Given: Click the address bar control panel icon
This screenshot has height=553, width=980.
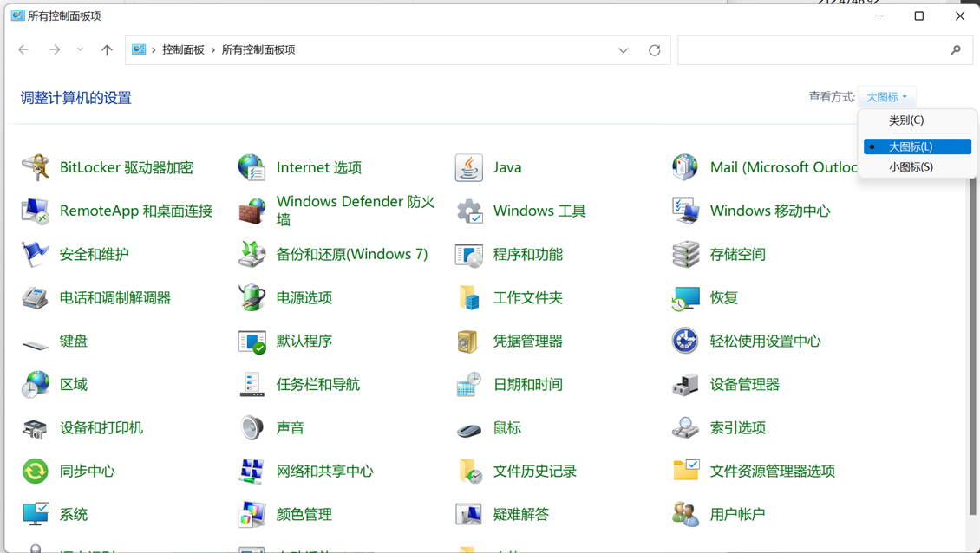Looking at the screenshot, I should point(139,49).
